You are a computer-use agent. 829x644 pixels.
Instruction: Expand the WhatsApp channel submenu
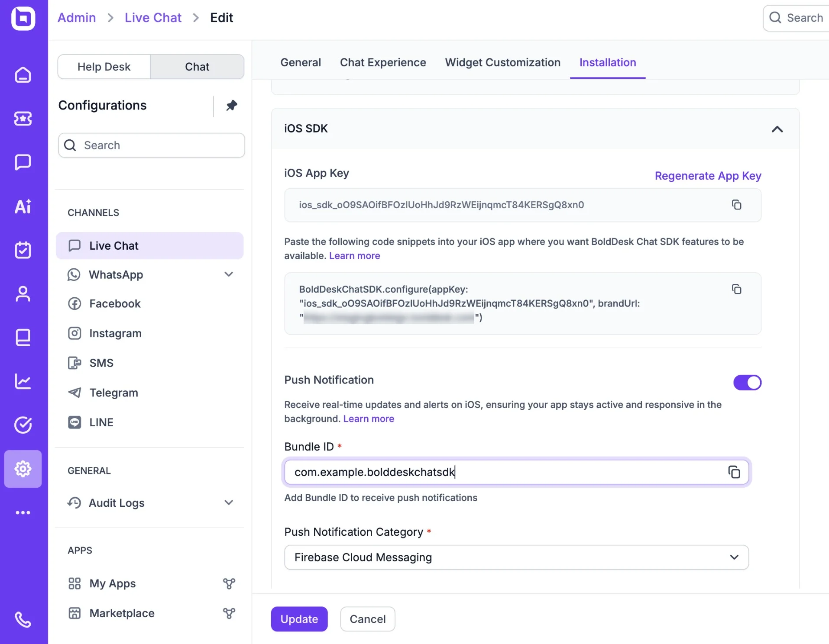pyautogui.click(x=229, y=274)
